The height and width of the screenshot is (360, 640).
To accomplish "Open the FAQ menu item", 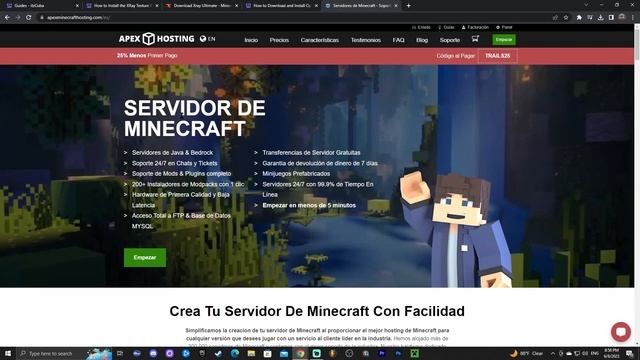I will pos(398,40).
